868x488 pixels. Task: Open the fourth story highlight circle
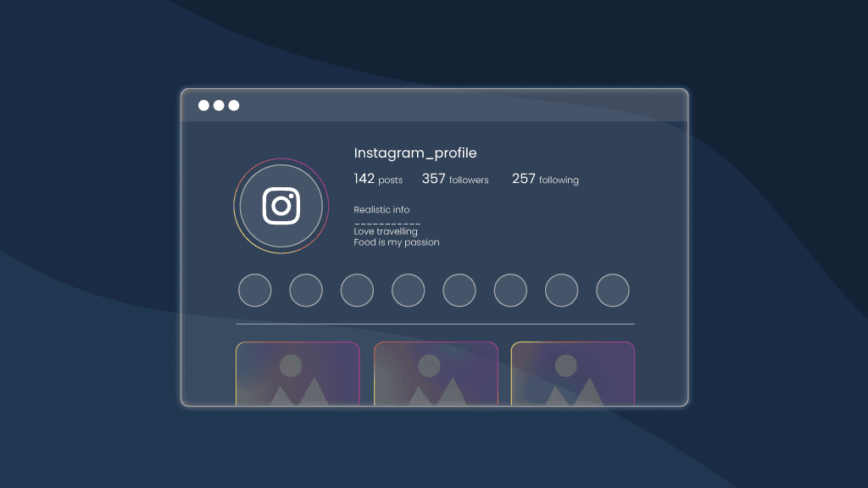408,290
